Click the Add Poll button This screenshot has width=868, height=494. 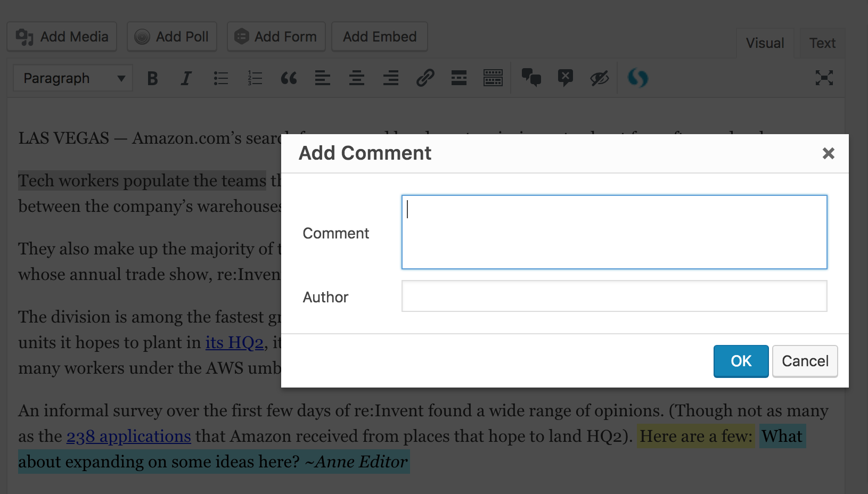172,37
